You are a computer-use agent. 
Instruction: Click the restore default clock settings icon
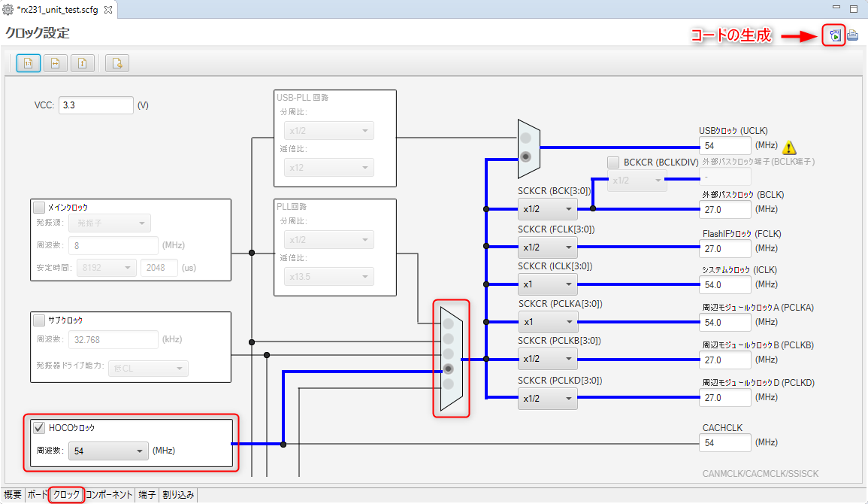pyautogui.click(x=117, y=63)
